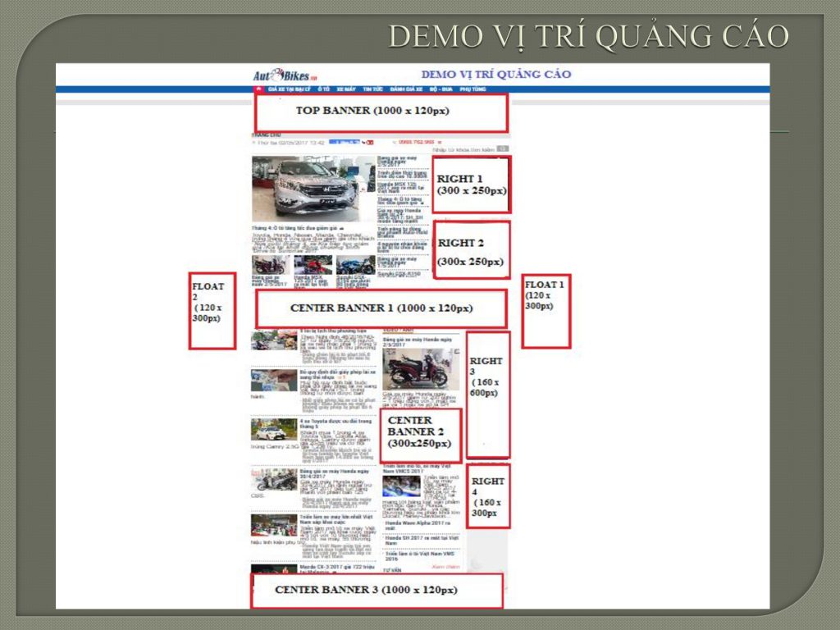Viewport: 840px width, 630px height.
Task: Go to the TIN TỨC section
Action: [x=373, y=89]
